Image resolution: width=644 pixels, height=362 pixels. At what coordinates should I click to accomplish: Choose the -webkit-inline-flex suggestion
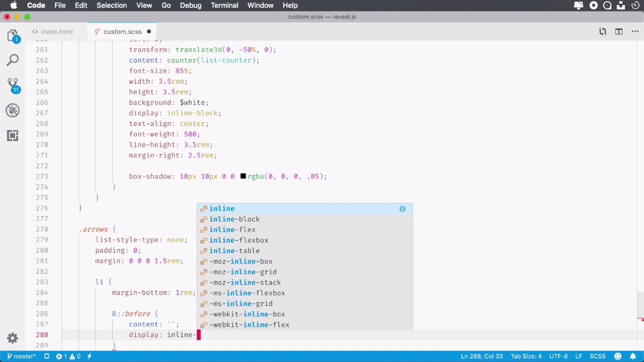[304, 325]
